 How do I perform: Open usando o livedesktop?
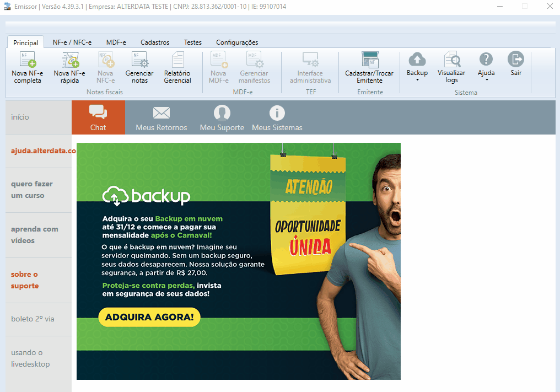pos(39,358)
